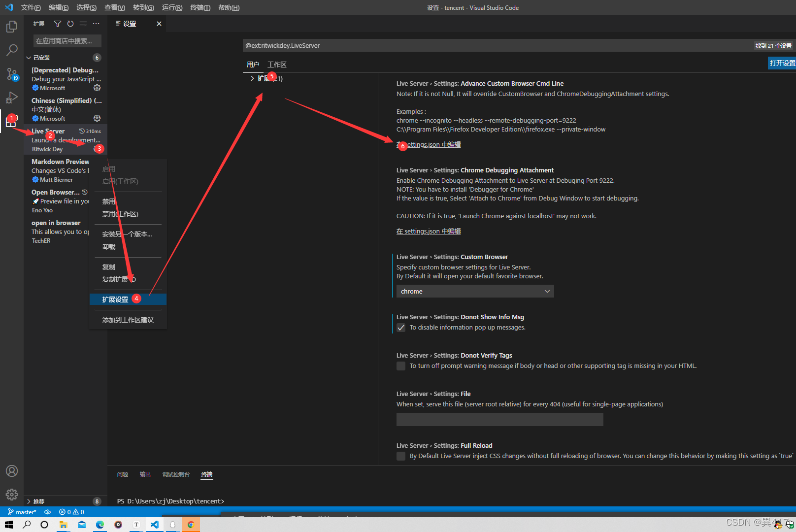This screenshot has width=796, height=532.
Task: Open the gear for Deprecated Debugger extension
Action: coord(97,88)
